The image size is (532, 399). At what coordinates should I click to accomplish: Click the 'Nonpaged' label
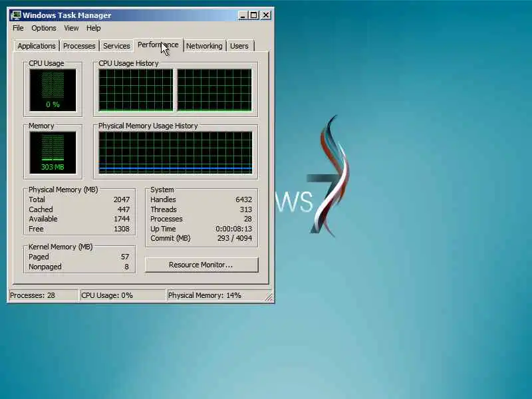click(45, 267)
